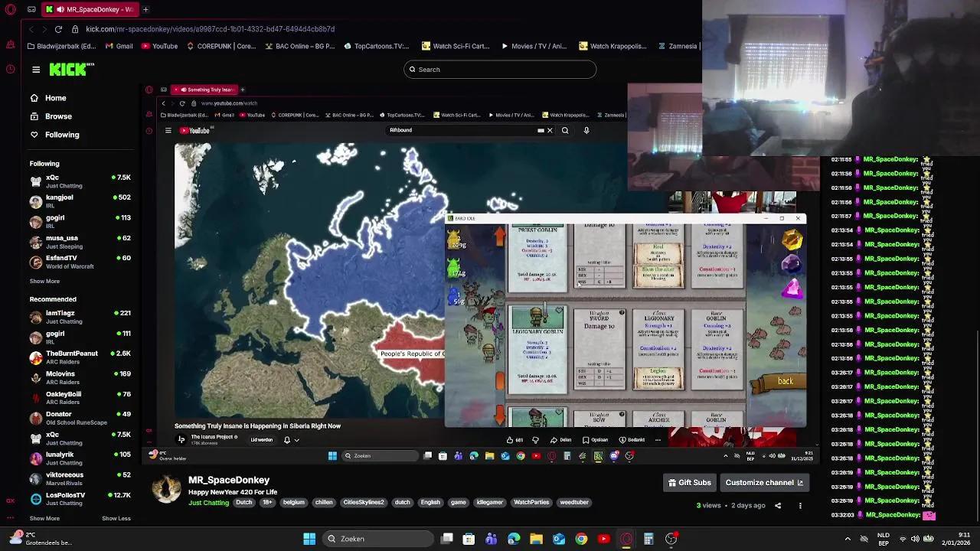The width and height of the screenshot is (980, 551).
Task: Select the weedtuber tag
Action: coord(574,503)
